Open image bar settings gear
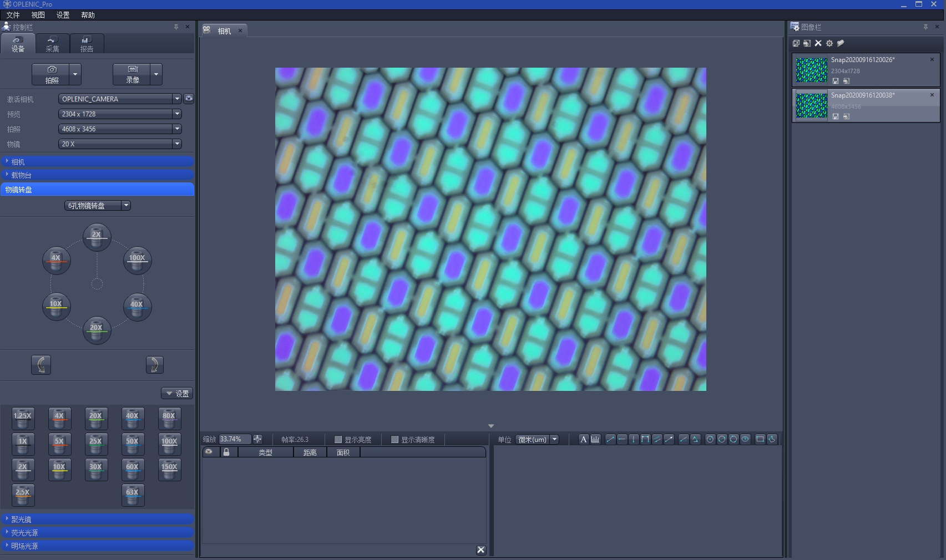 [829, 43]
